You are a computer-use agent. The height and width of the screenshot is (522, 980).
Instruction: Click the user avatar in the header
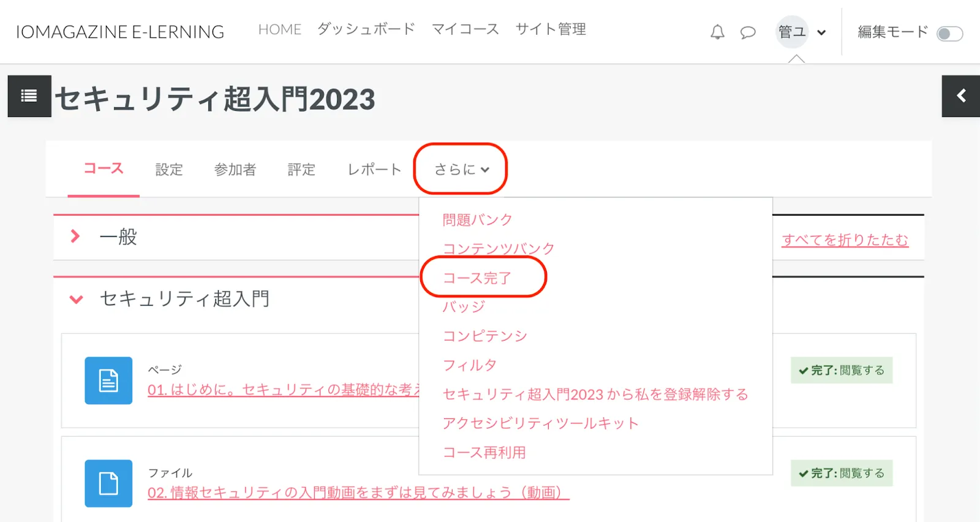pyautogui.click(x=791, y=32)
